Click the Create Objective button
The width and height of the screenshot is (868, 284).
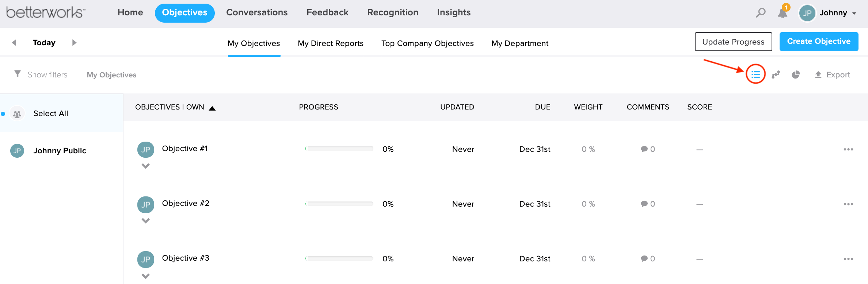pos(819,41)
